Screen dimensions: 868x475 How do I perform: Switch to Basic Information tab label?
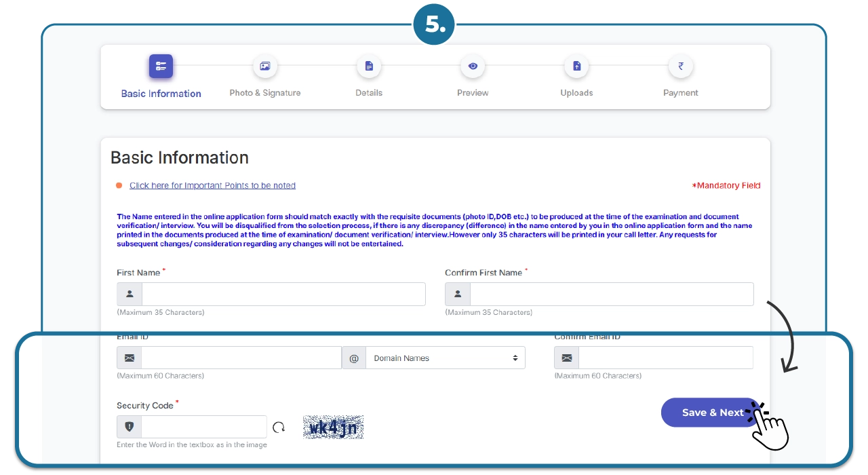click(x=161, y=94)
